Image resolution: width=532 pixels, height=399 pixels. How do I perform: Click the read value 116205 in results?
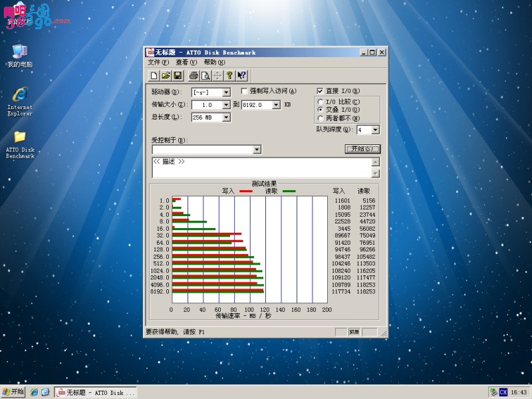tap(366, 271)
